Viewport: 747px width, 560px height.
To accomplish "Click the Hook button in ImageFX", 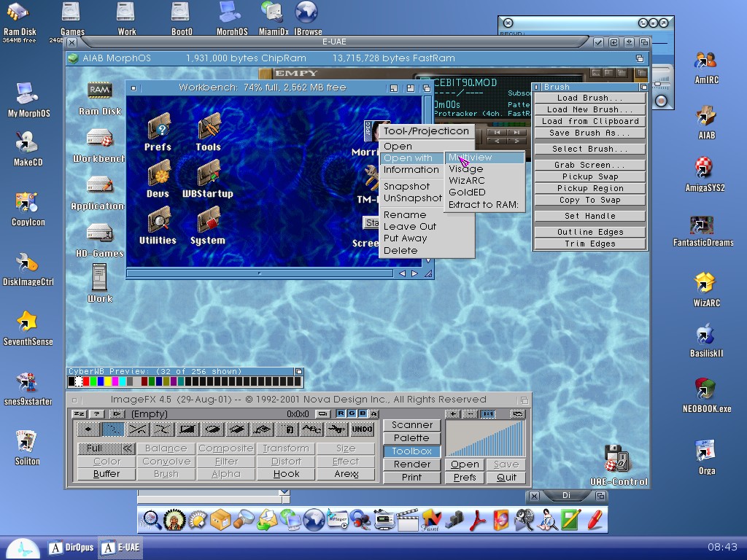I will (286, 474).
